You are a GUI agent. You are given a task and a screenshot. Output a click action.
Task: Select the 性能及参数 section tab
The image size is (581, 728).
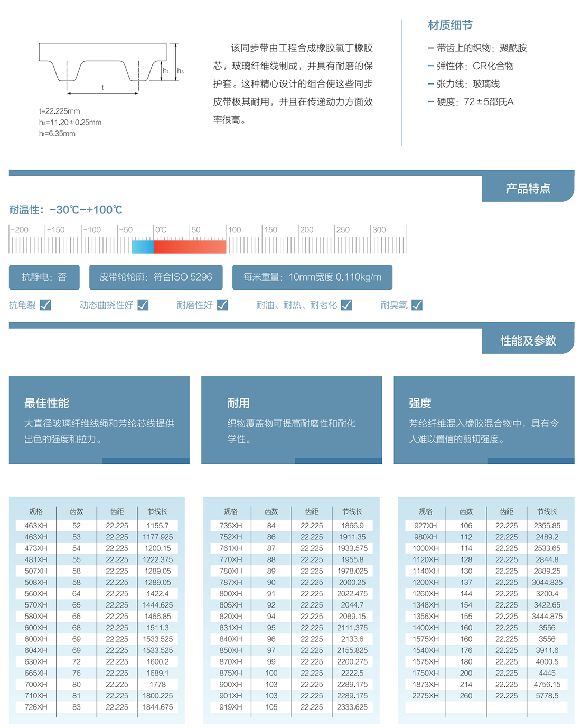(528, 341)
